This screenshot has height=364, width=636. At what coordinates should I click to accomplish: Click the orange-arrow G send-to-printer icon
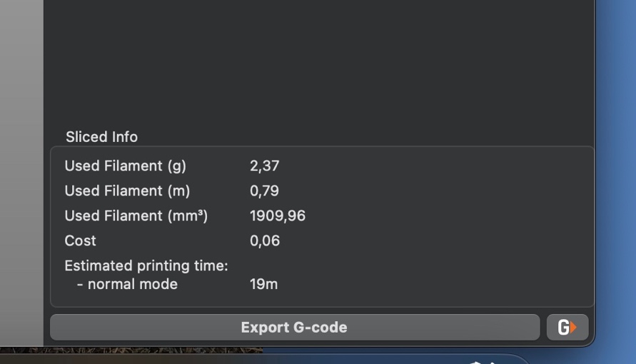pos(567,327)
